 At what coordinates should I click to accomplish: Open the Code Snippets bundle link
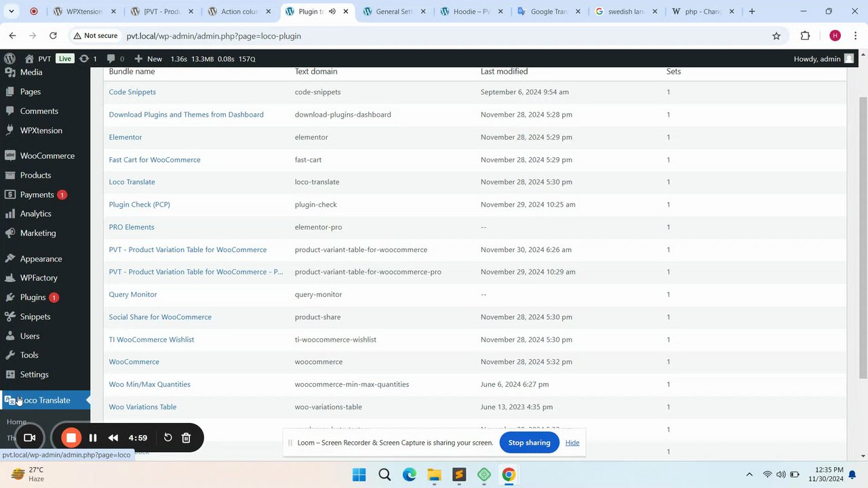tap(132, 92)
